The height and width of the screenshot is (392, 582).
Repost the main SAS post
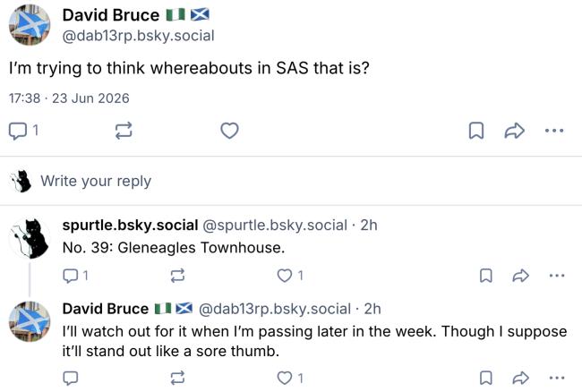click(x=124, y=131)
